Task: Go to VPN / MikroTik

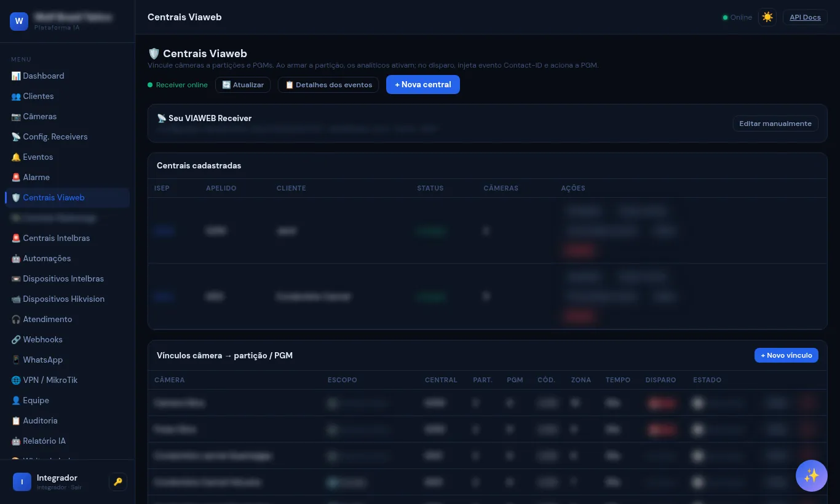Action: click(x=68, y=380)
